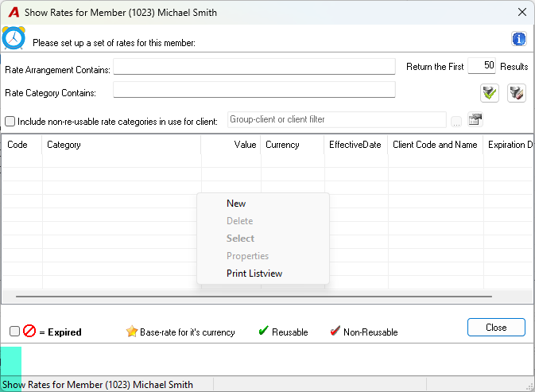Click 'Please set up a set of rates' text

click(x=114, y=43)
